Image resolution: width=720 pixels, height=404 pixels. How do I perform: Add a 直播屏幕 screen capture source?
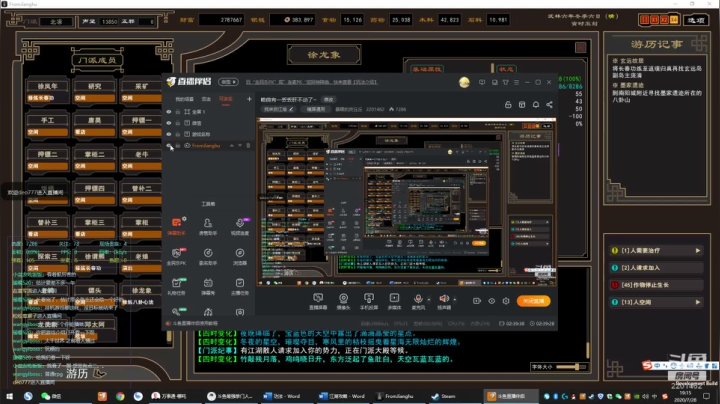pyautogui.click(x=318, y=301)
